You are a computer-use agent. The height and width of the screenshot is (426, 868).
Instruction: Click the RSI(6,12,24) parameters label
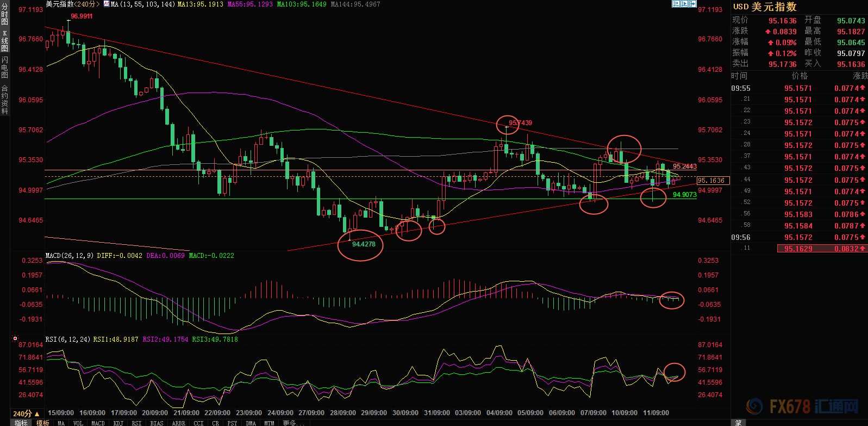[68, 339]
